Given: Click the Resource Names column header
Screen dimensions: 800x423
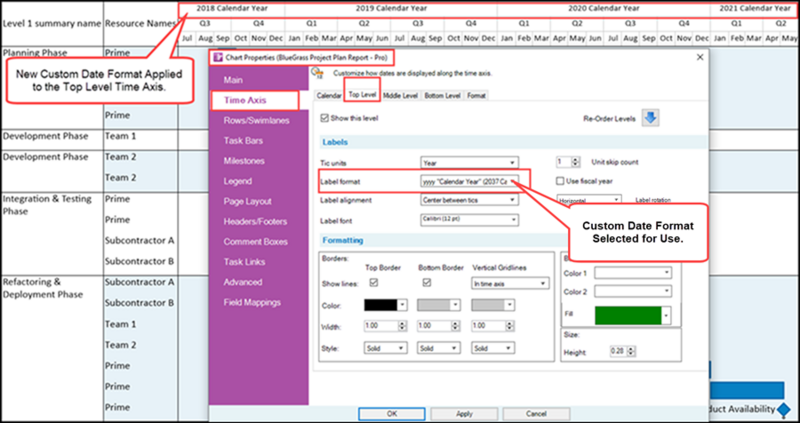Looking at the screenshot, I should coord(140,23).
